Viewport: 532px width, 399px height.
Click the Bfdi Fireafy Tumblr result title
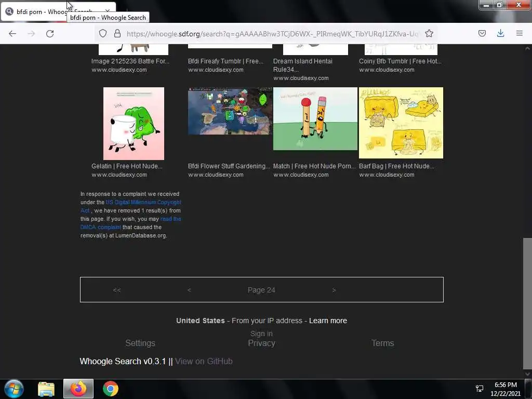(225, 61)
